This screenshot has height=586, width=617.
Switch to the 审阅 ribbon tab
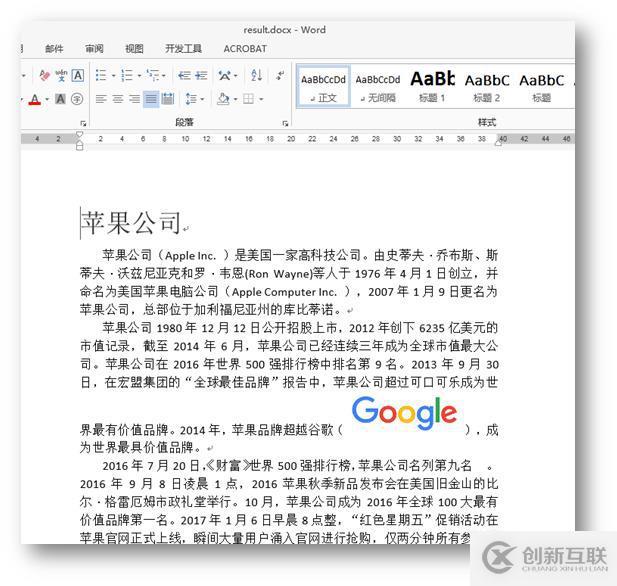pyautogui.click(x=94, y=49)
